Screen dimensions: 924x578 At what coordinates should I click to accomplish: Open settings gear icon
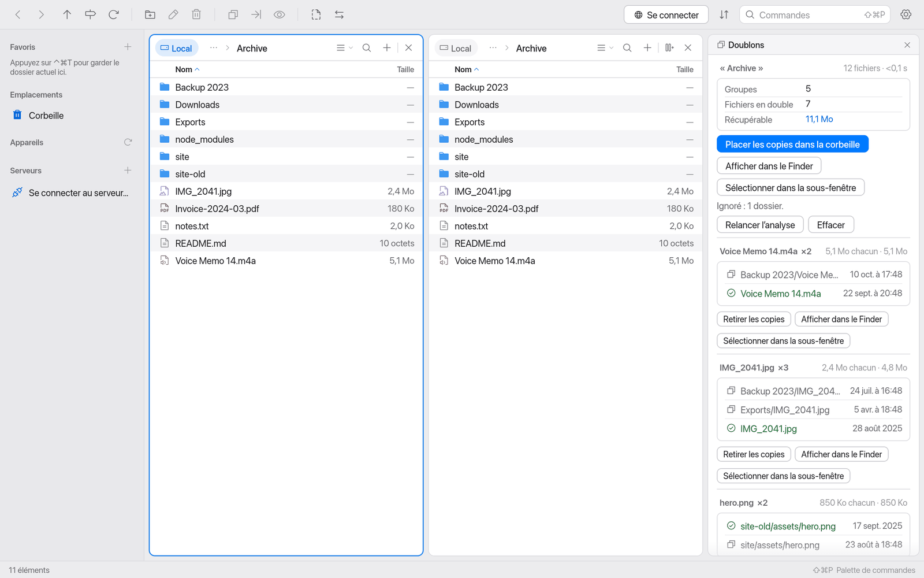tap(906, 14)
